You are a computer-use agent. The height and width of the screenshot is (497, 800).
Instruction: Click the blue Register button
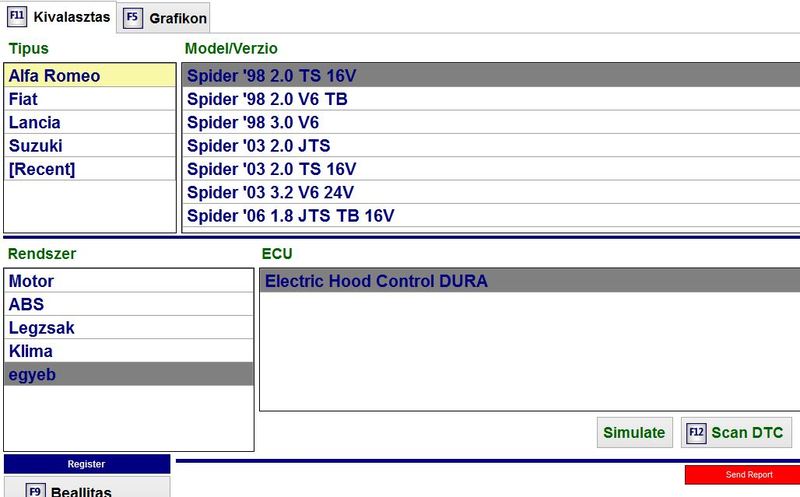click(87, 464)
